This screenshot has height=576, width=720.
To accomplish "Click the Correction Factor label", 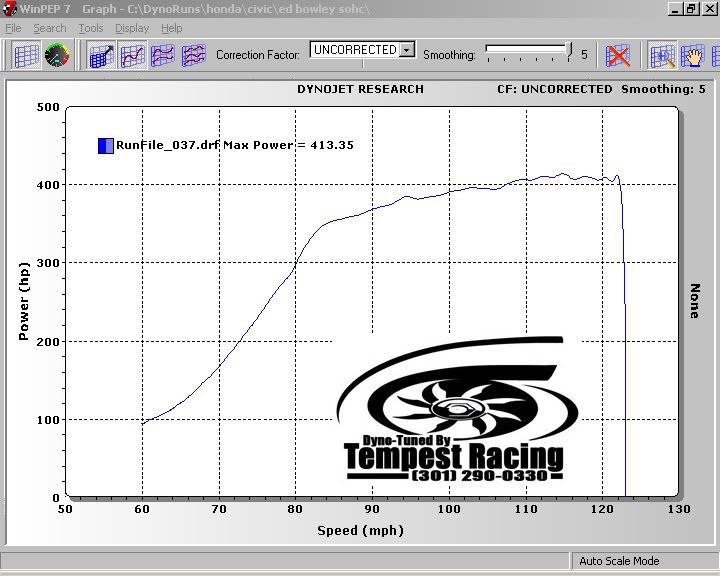I will (x=258, y=55).
